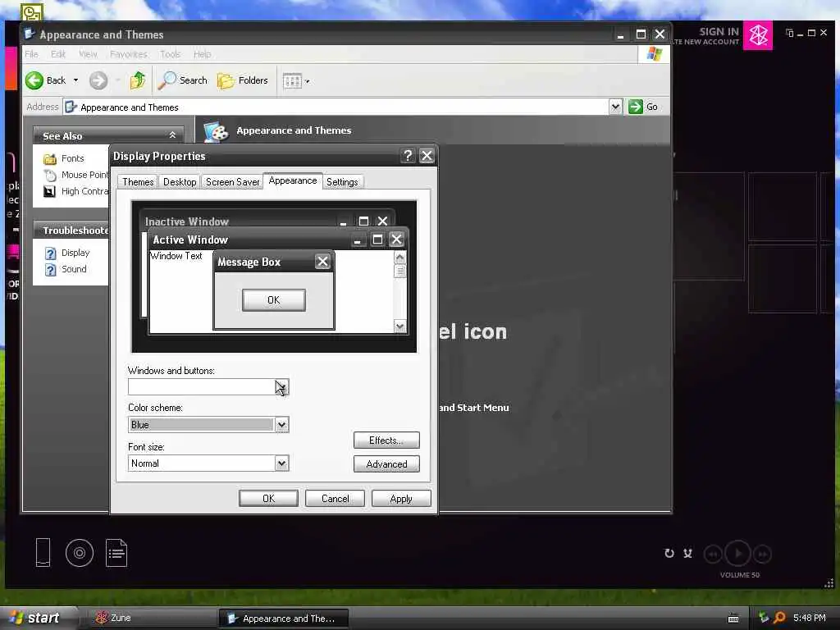Click the preview scrollbar down arrow

pos(399,326)
